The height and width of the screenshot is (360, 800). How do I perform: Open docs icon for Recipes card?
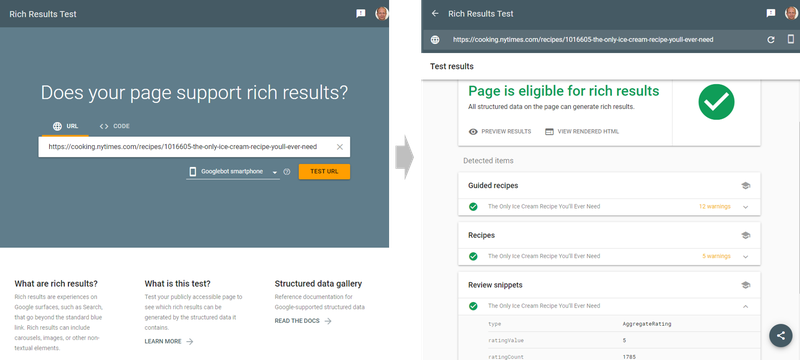pyautogui.click(x=745, y=235)
